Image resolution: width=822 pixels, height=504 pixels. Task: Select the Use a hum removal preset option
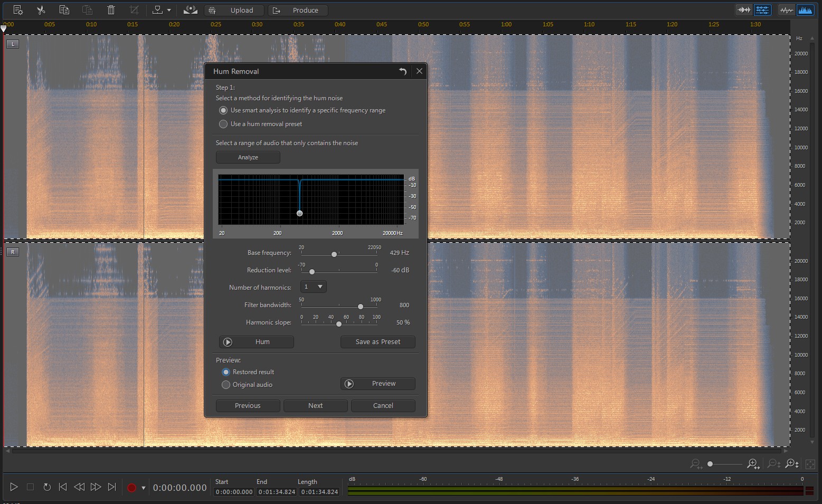tap(223, 124)
